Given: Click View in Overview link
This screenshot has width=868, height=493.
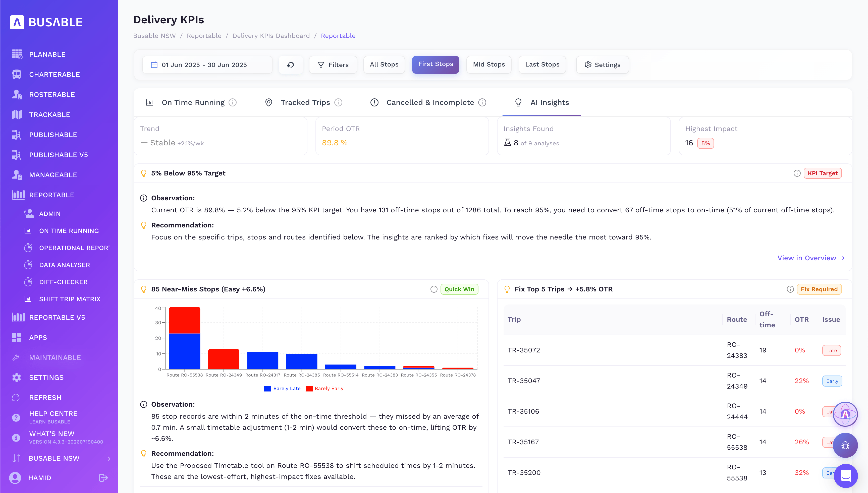Looking at the screenshot, I should click(810, 258).
